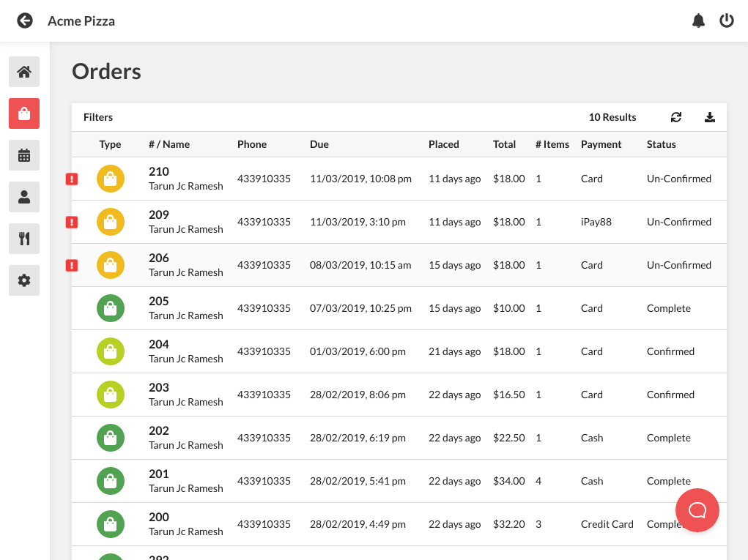Download orders with the export icon
The image size is (748, 560).
tap(710, 117)
